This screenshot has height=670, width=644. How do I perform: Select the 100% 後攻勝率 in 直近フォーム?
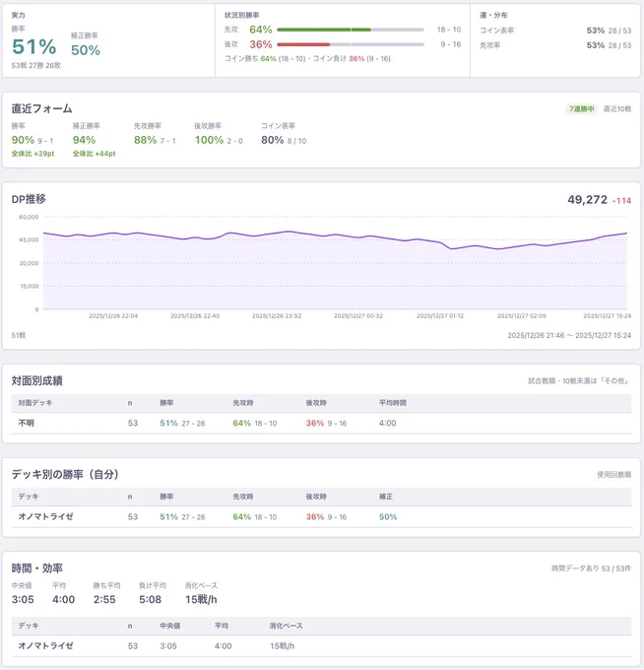point(210,140)
